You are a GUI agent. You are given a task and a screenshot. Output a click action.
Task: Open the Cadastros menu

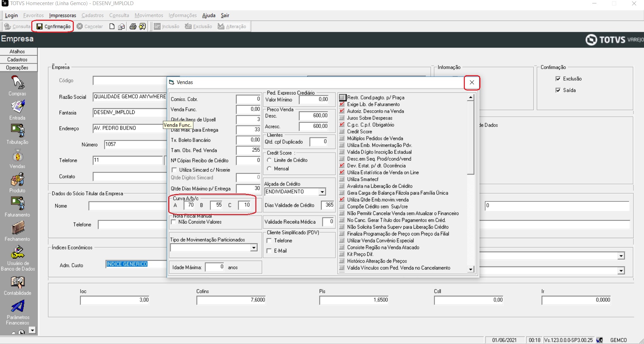coord(92,15)
